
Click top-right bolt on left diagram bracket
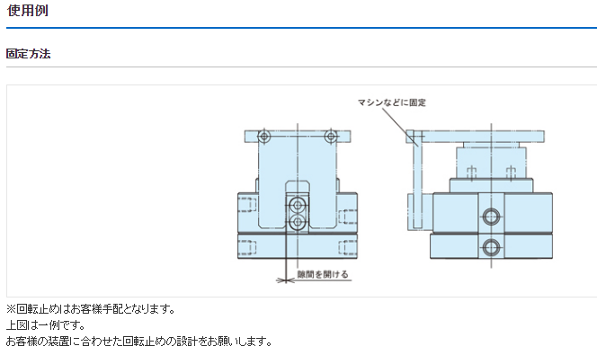coord(331,137)
